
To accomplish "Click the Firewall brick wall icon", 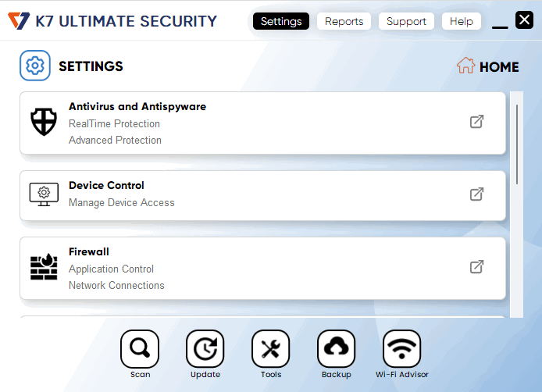I will [x=44, y=267].
